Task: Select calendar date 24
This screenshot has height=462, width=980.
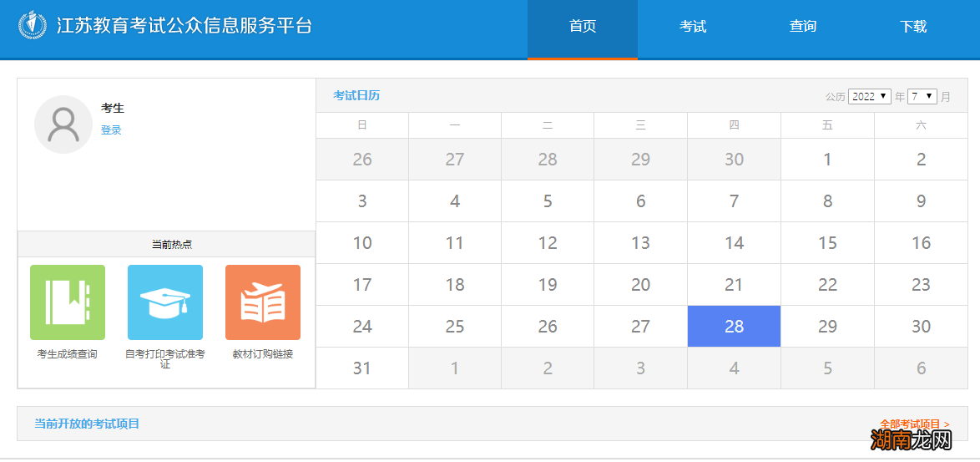Action: [x=362, y=327]
